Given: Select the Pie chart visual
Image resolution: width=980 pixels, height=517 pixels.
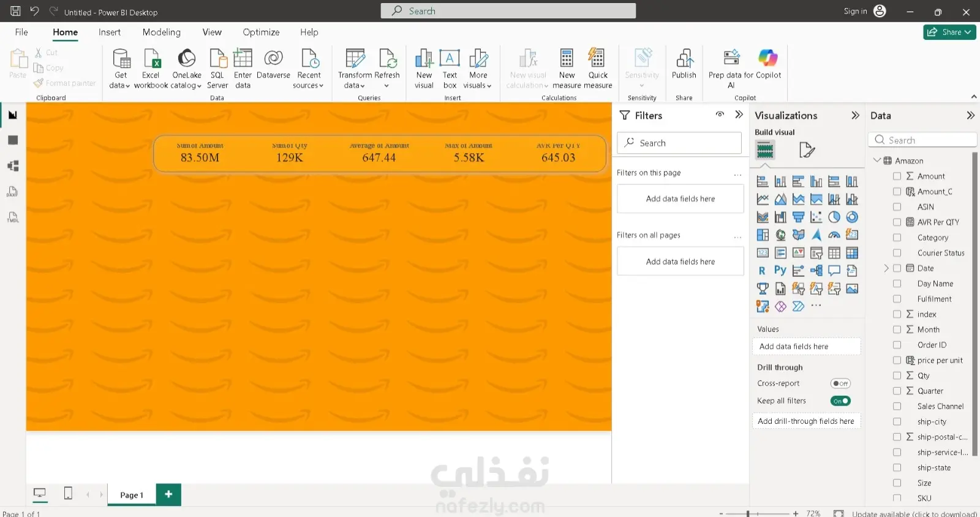Looking at the screenshot, I should click(834, 217).
